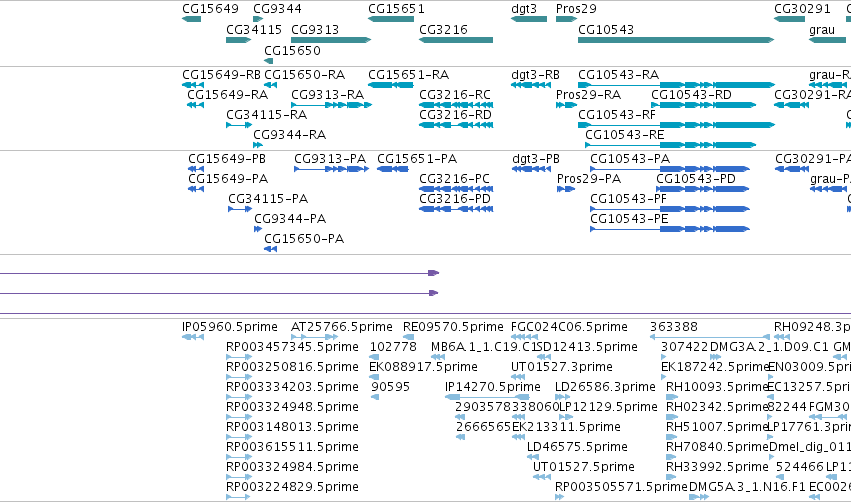Open protein CG10543-PE
This screenshot has width=851, height=502.
pos(670,229)
